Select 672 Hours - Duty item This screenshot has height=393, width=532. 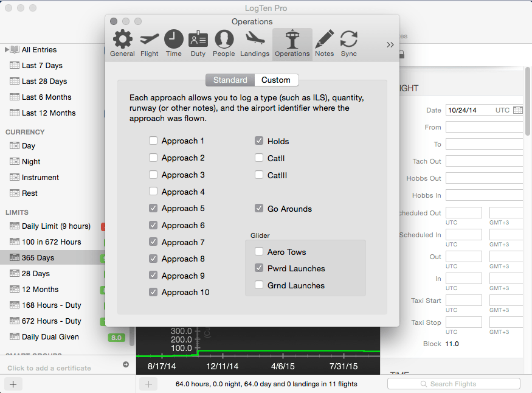(52, 321)
